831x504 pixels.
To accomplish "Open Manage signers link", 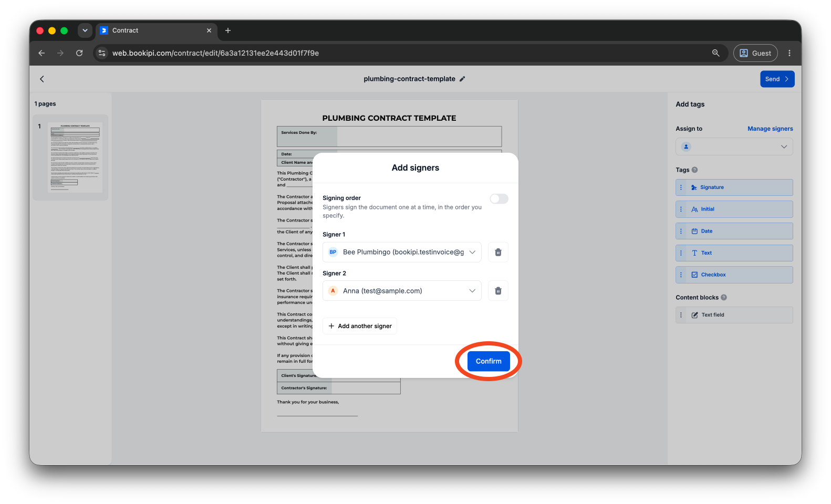I will pos(770,129).
